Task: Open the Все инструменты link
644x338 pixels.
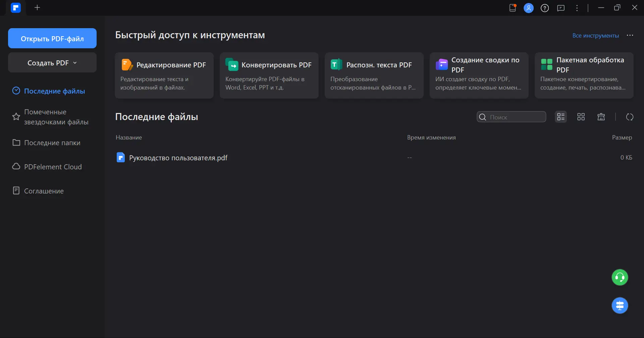Action: [595, 36]
